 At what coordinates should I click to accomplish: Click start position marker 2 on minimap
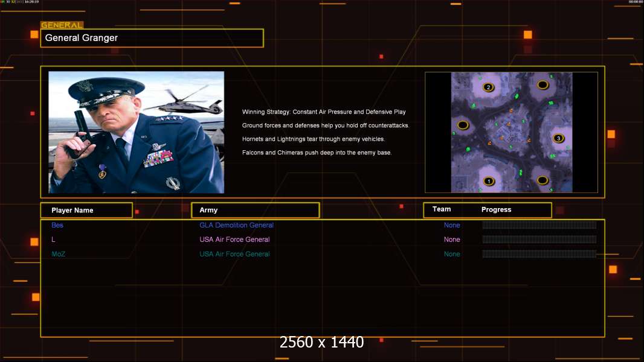coord(488,87)
